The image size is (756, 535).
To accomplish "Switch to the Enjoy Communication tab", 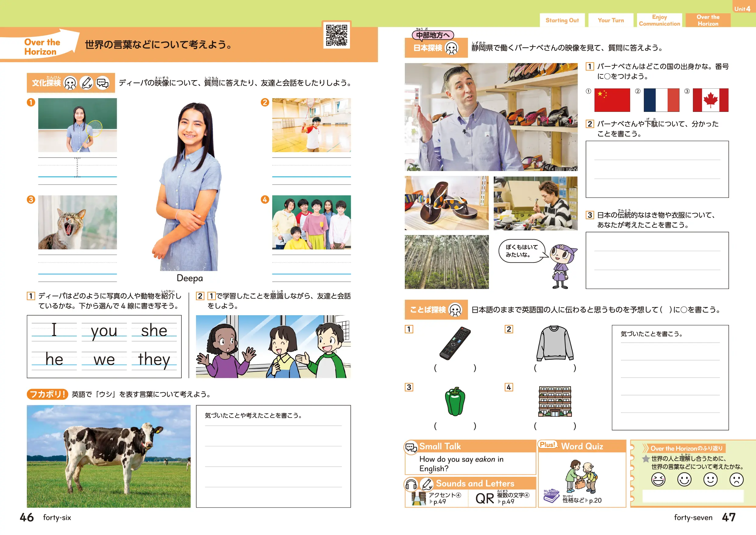I will pos(659,20).
